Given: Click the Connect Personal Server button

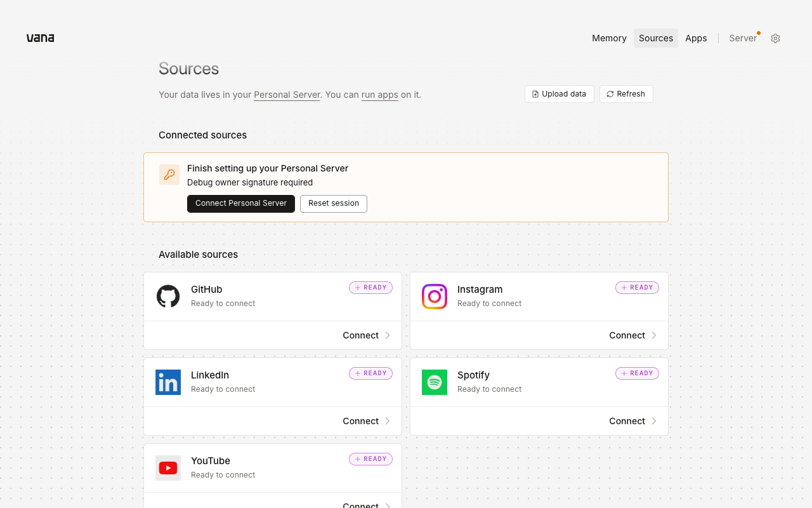Looking at the screenshot, I should point(241,204).
